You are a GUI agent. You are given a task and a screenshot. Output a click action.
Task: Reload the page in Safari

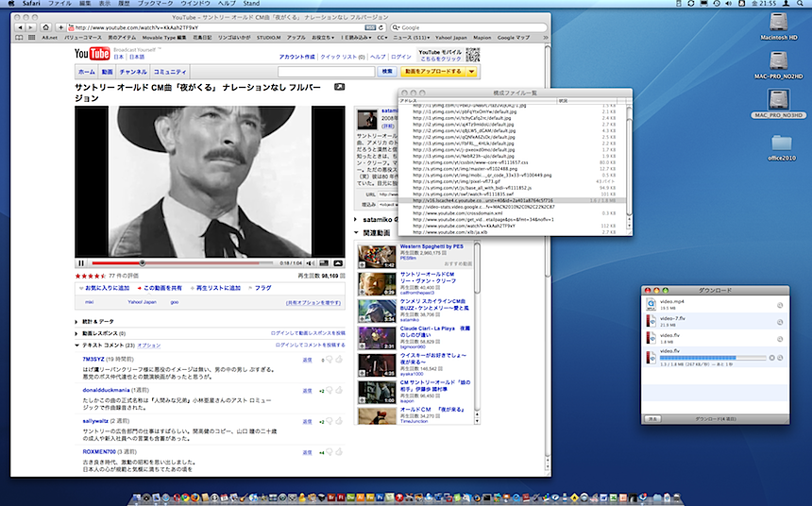click(381, 27)
